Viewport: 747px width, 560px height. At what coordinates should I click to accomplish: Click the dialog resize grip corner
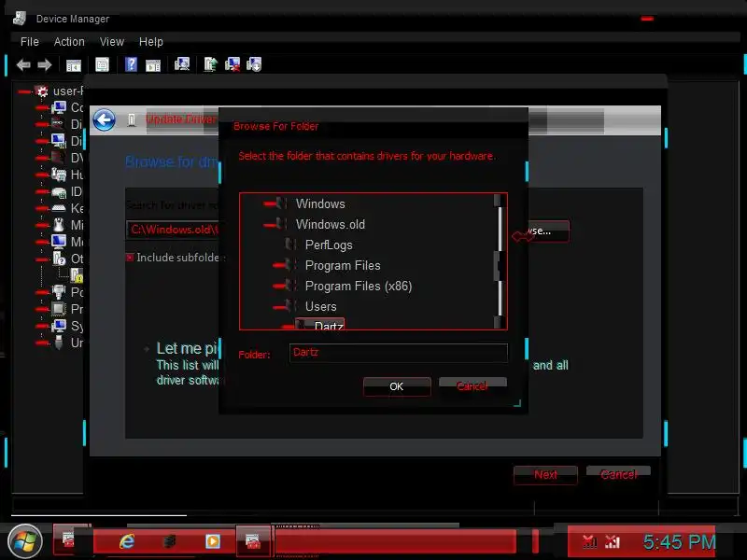(517, 403)
